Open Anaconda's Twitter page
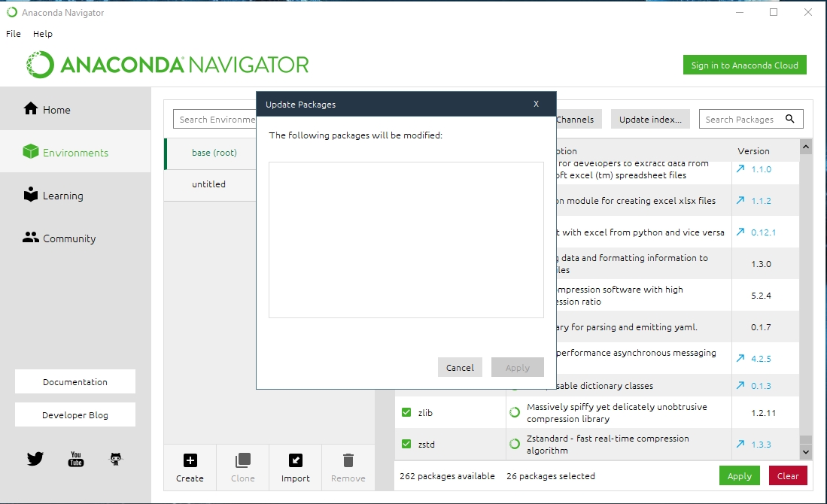This screenshot has height=504, width=827. point(35,458)
